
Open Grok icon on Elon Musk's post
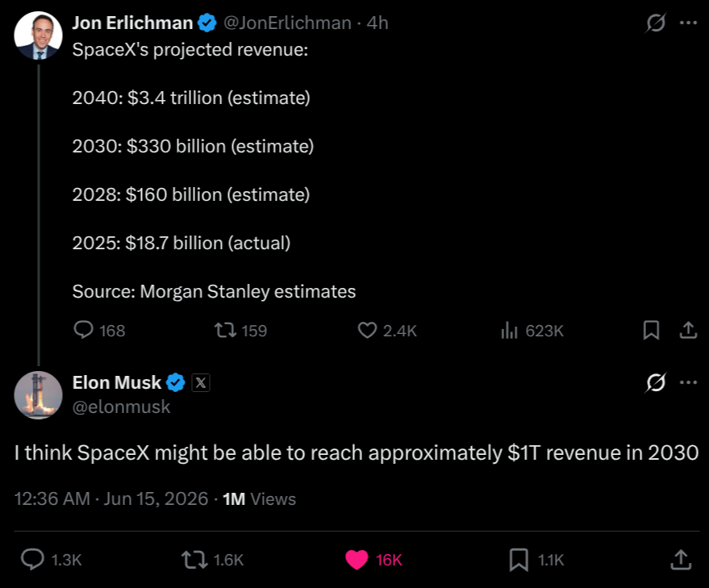656,382
